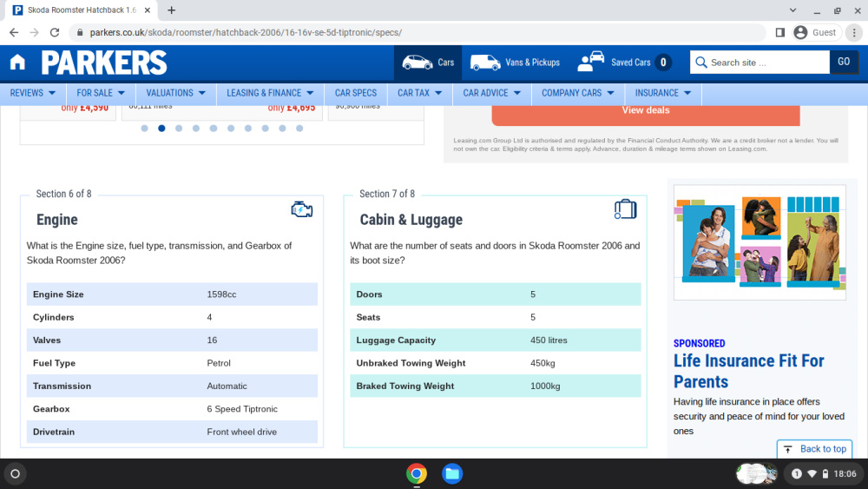Screen dimensions: 868x489
Task: Expand the Company Cars dropdown
Action: [x=578, y=93]
